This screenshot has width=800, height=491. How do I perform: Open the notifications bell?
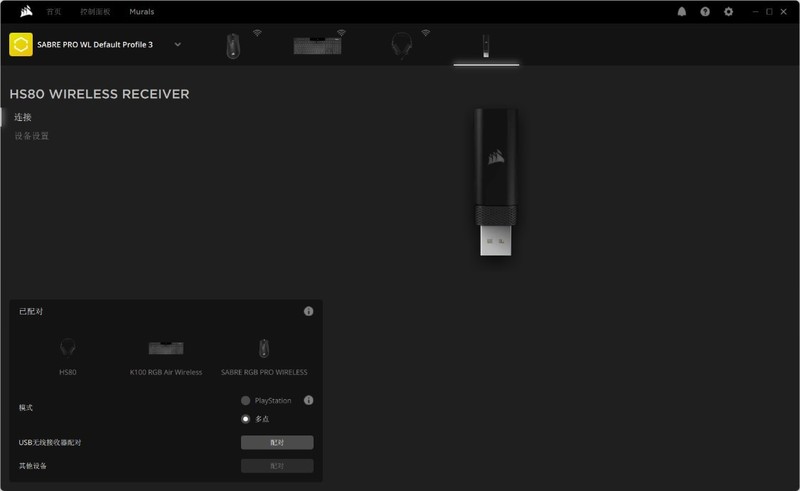682,11
